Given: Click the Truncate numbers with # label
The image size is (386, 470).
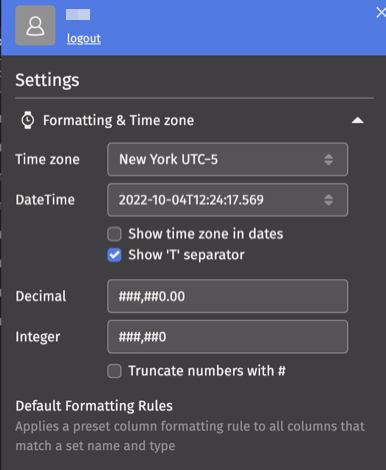Looking at the screenshot, I should 207,371.
